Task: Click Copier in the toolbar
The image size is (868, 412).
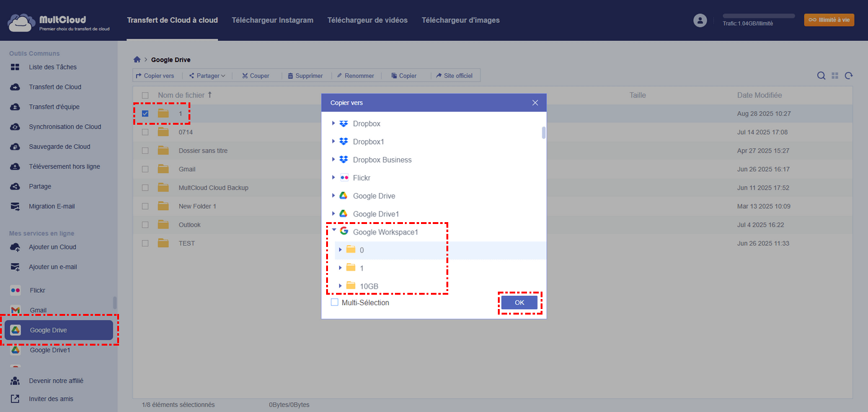Action: click(404, 76)
